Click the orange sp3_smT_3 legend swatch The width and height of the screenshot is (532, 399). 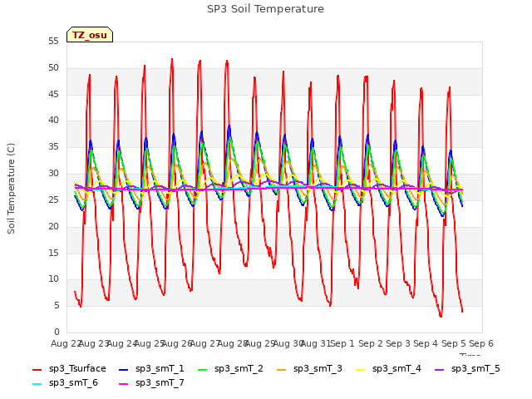[282, 369]
